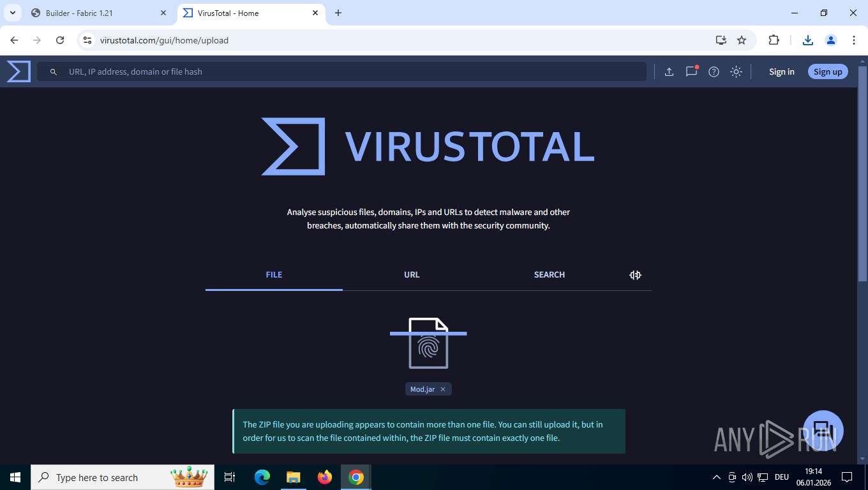868x490 pixels.
Task: Click the page vertical scrollbar
Action: tap(863, 172)
